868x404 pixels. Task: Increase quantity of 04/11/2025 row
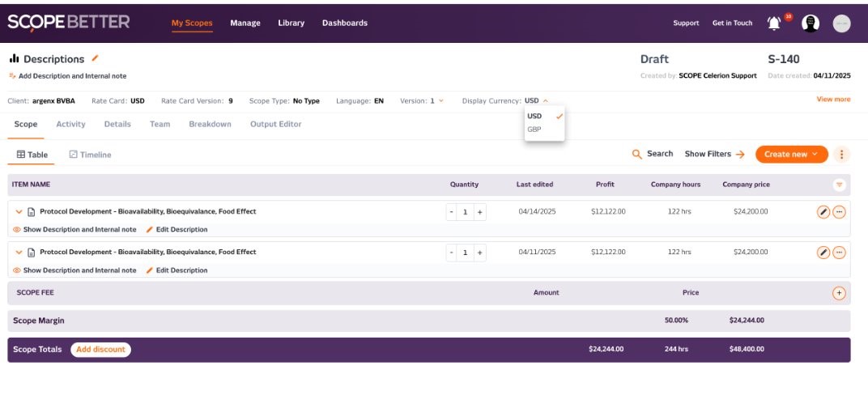coord(480,253)
